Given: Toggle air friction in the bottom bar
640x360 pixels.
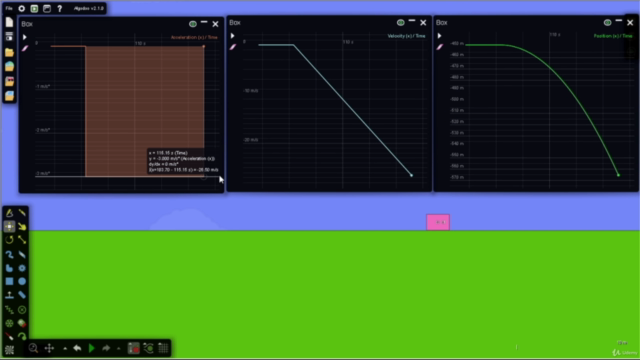Looking at the screenshot, I should coord(149,348).
